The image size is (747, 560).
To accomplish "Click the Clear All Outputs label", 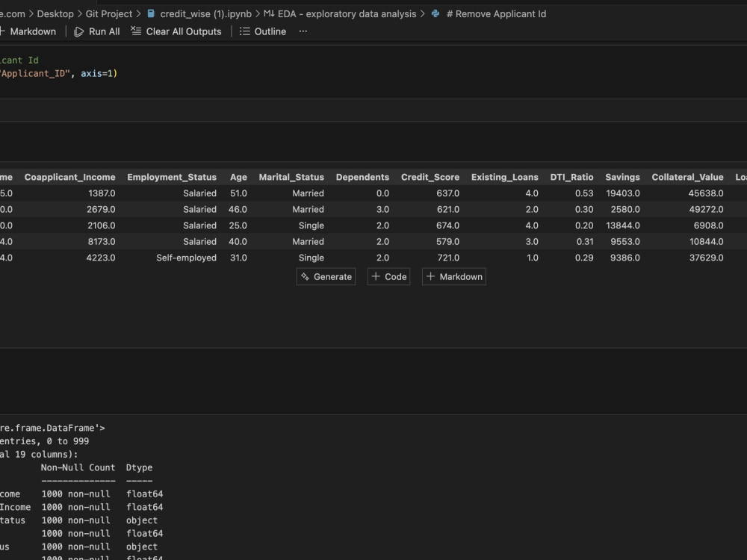I will 184,31.
